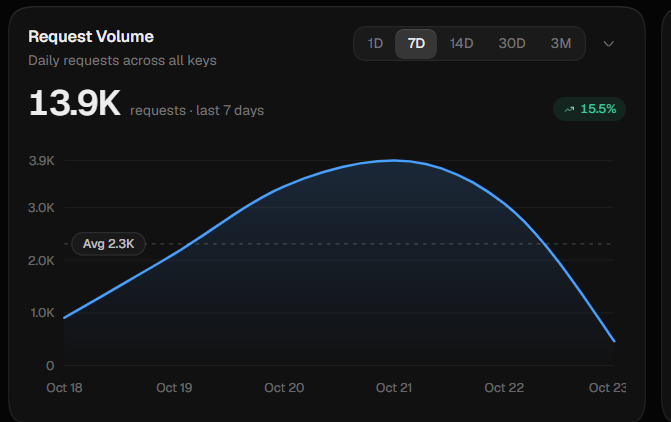
Task: Click the Oct 18 axis label
Action: coord(64,388)
